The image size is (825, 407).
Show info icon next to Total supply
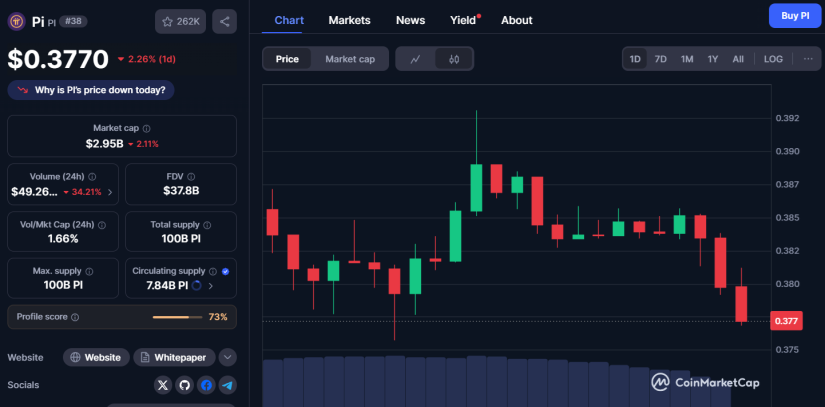[207, 225]
